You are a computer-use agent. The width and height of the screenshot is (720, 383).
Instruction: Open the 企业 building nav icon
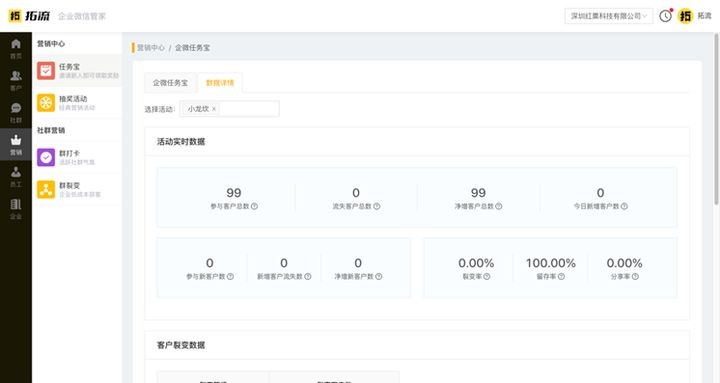click(x=16, y=204)
